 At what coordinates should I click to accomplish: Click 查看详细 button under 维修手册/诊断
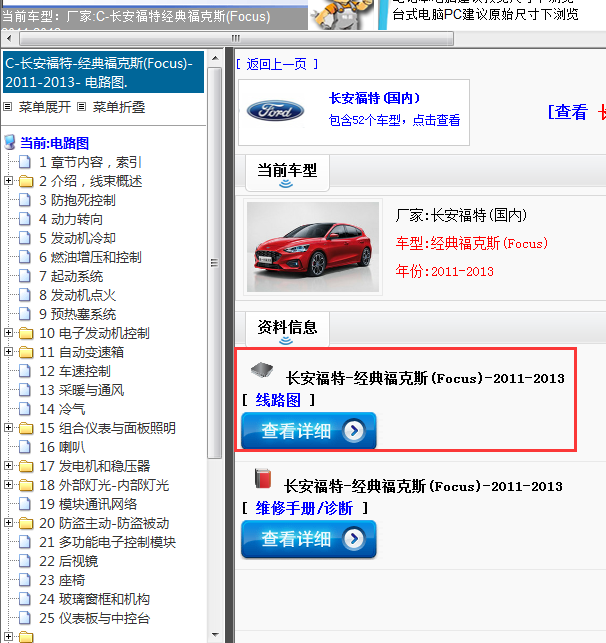point(308,539)
